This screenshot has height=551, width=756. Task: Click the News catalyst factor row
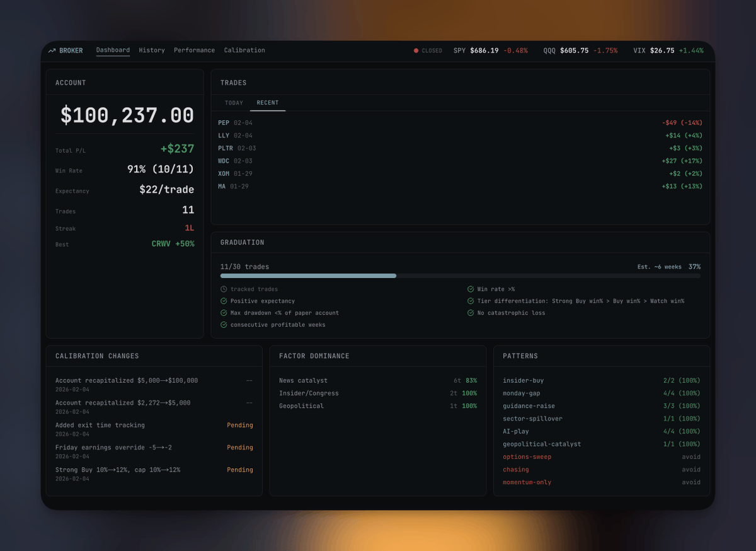coord(378,381)
